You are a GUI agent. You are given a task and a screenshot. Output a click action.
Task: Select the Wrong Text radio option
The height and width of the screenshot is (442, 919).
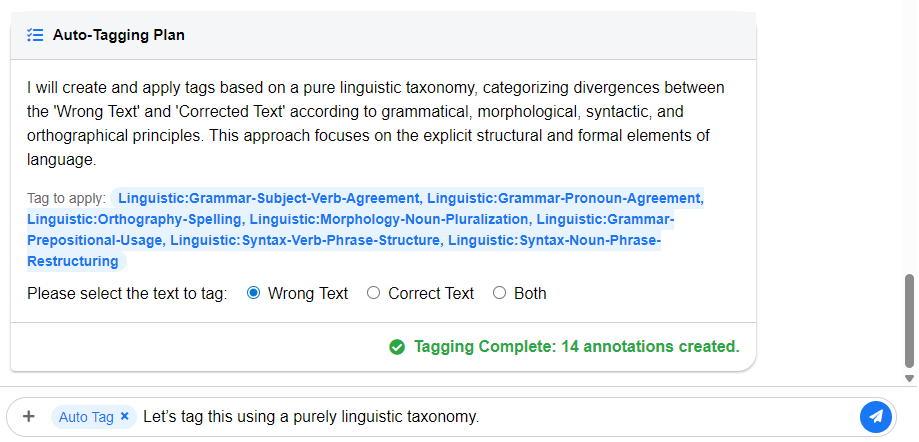(253, 293)
